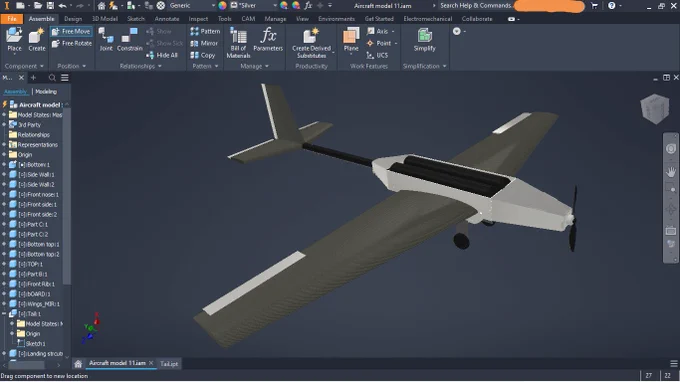Select the Joint relationship tool
This screenshot has width=680, height=382.
[106, 40]
